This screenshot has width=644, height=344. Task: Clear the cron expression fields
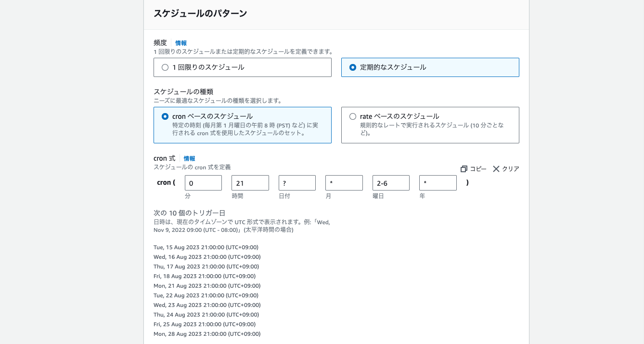[506, 169]
